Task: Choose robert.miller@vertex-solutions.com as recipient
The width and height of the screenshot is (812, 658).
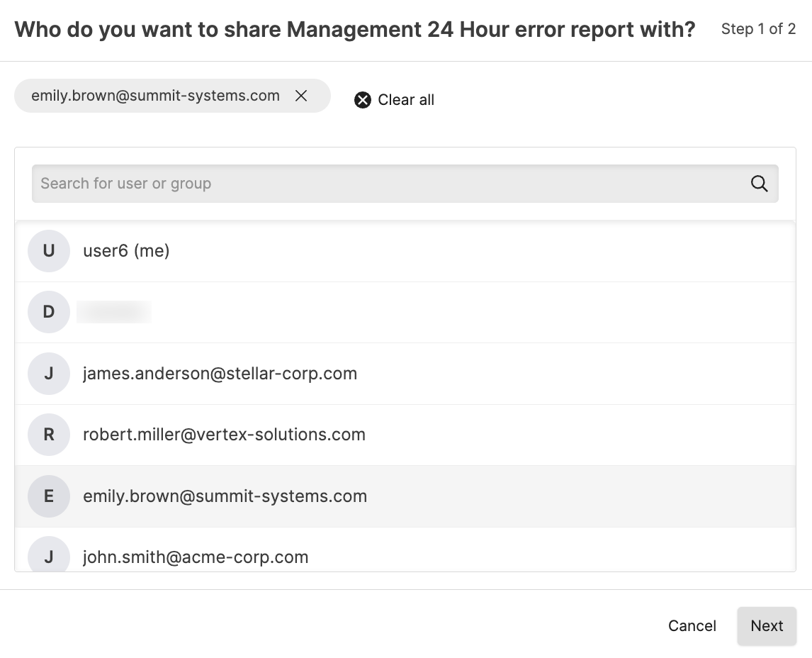Action: pos(224,435)
